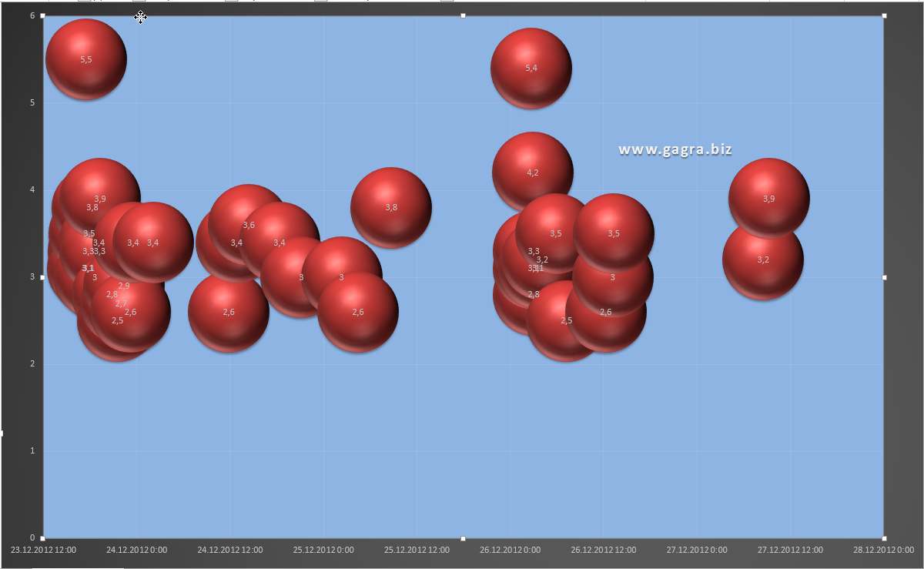Select the data label 2,7
The width and height of the screenshot is (924, 569).
coord(121,303)
